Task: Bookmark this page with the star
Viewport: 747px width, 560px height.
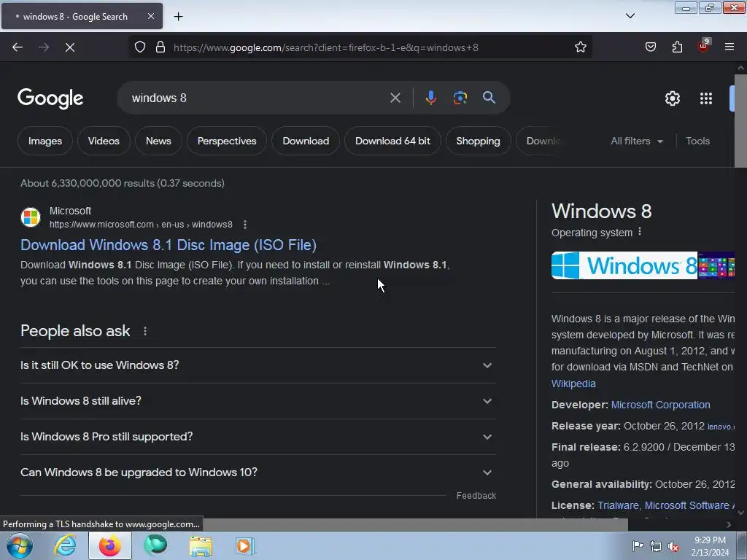Action: (580, 47)
